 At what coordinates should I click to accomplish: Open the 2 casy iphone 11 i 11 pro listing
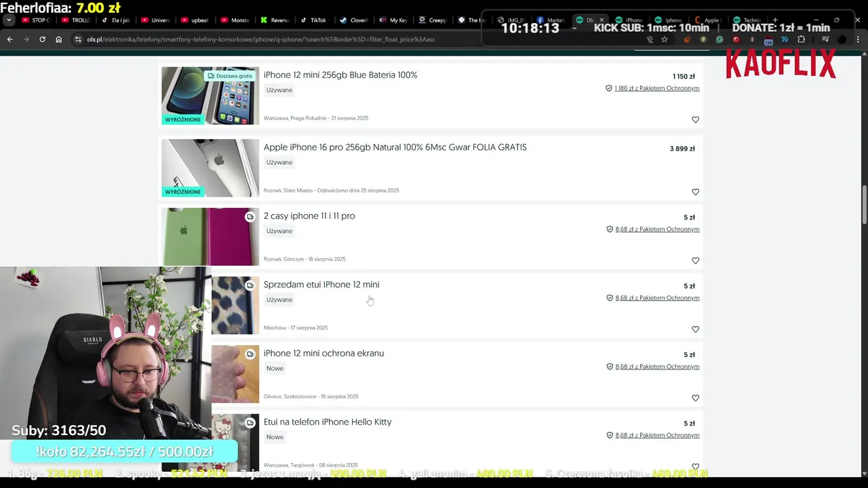point(309,216)
